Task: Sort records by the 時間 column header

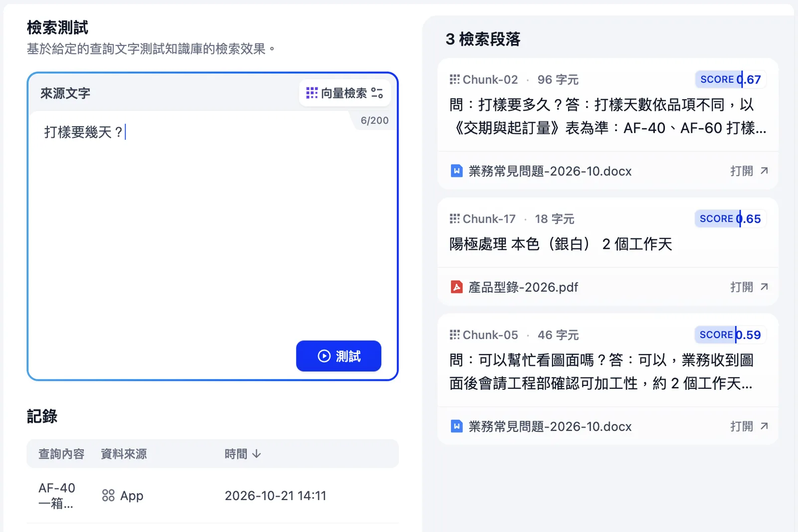Action: tap(242, 454)
